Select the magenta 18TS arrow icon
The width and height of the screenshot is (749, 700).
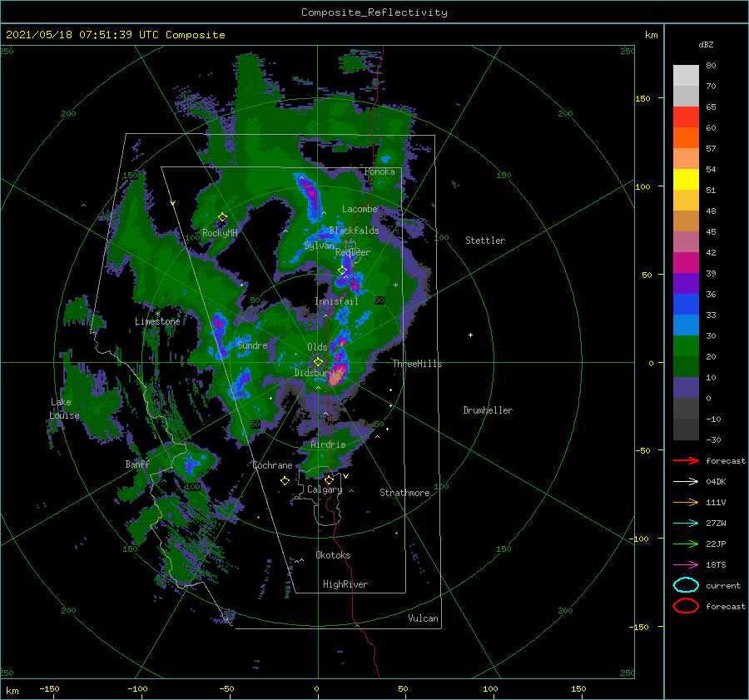(686, 565)
